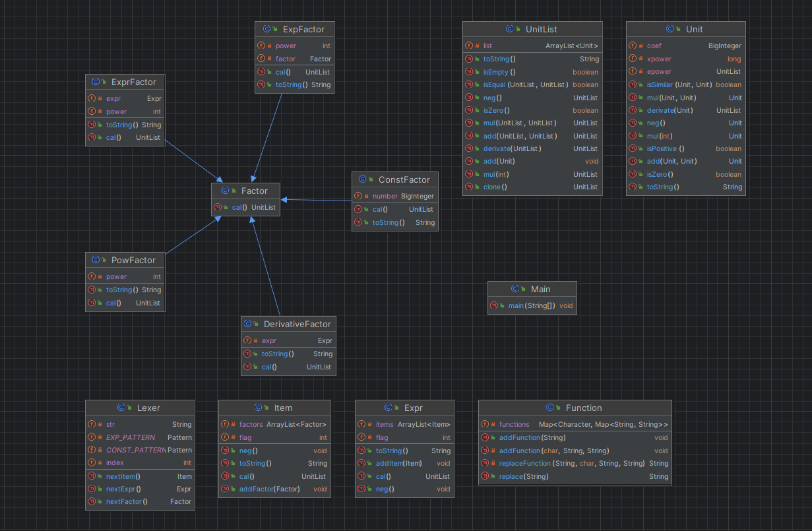This screenshot has height=531, width=812.
Task: Select the xpower field in Unit
Action: tap(686, 59)
